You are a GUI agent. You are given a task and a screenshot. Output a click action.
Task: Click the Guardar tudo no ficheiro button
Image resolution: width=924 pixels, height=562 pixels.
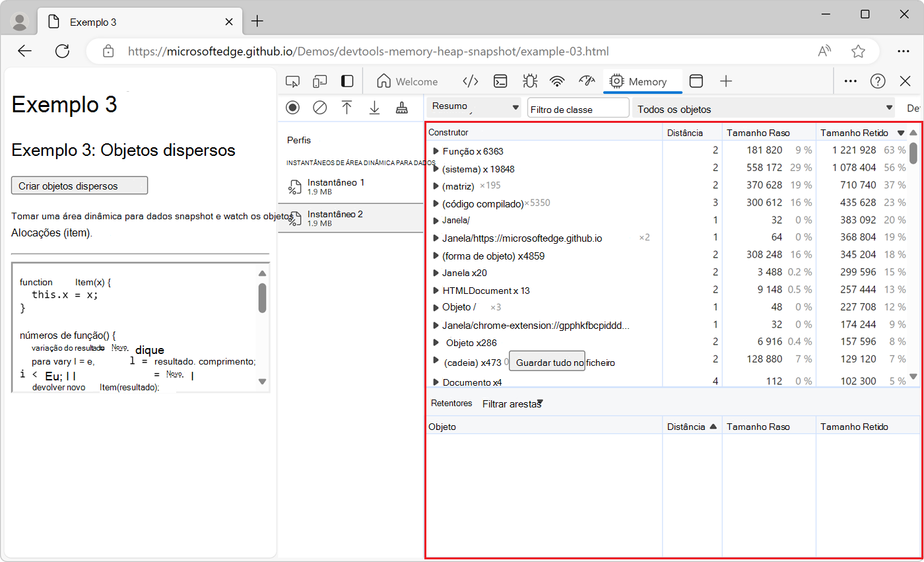pyautogui.click(x=546, y=363)
